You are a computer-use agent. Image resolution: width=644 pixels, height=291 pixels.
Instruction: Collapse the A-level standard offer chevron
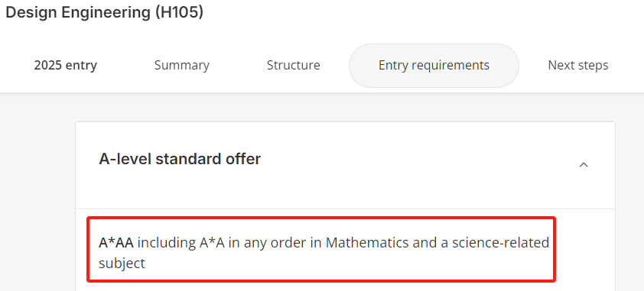[584, 165]
